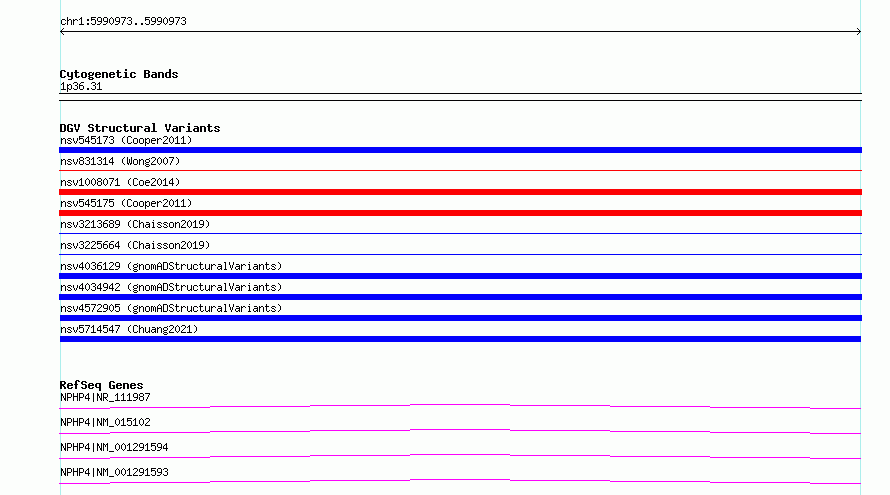Open nsv4572905 gnomAD variant label
The image size is (890, 495).
point(171,308)
